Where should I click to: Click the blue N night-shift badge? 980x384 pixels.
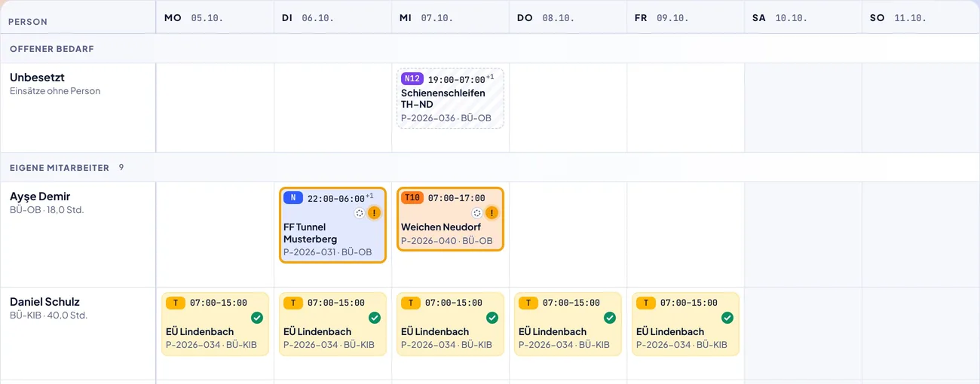click(x=293, y=197)
